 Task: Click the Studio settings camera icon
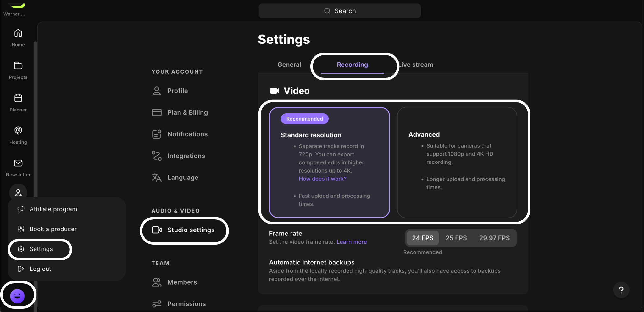click(x=157, y=230)
